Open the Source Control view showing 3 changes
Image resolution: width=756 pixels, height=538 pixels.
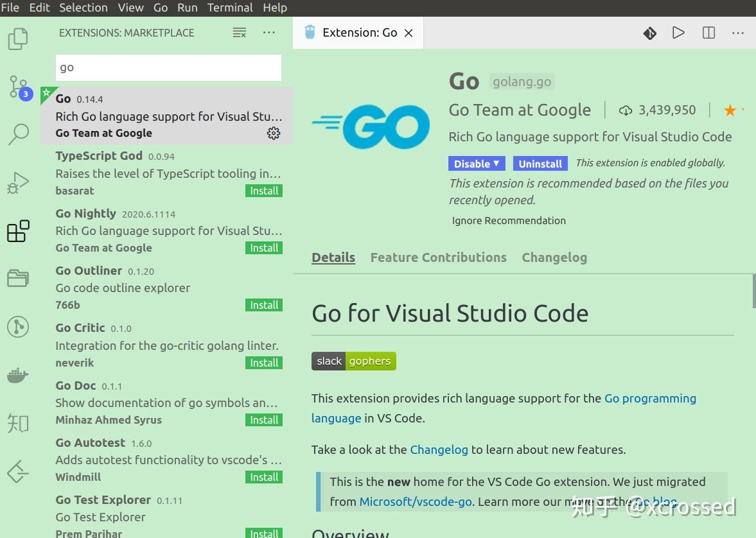(17, 87)
